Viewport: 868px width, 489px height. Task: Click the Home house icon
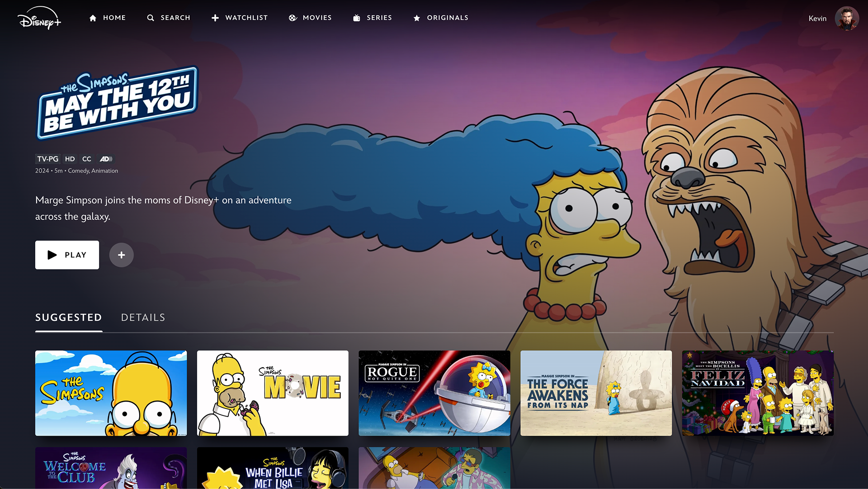pos(93,18)
